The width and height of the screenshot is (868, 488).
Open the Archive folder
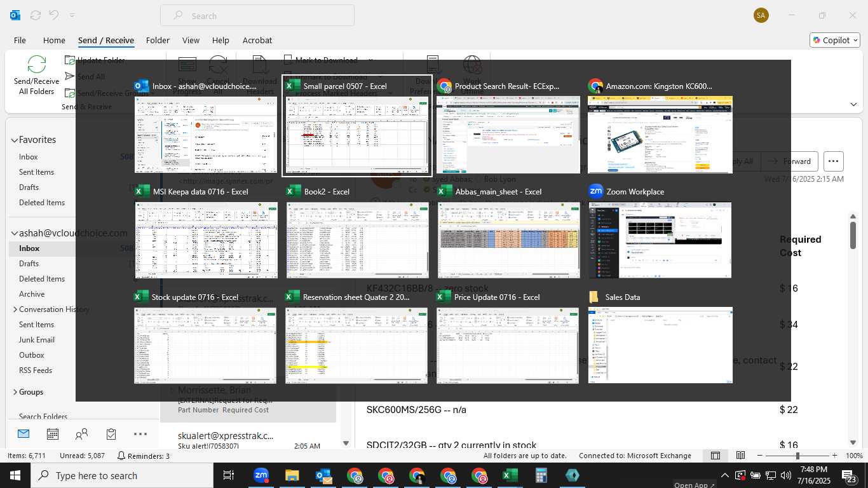click(32, 294)
